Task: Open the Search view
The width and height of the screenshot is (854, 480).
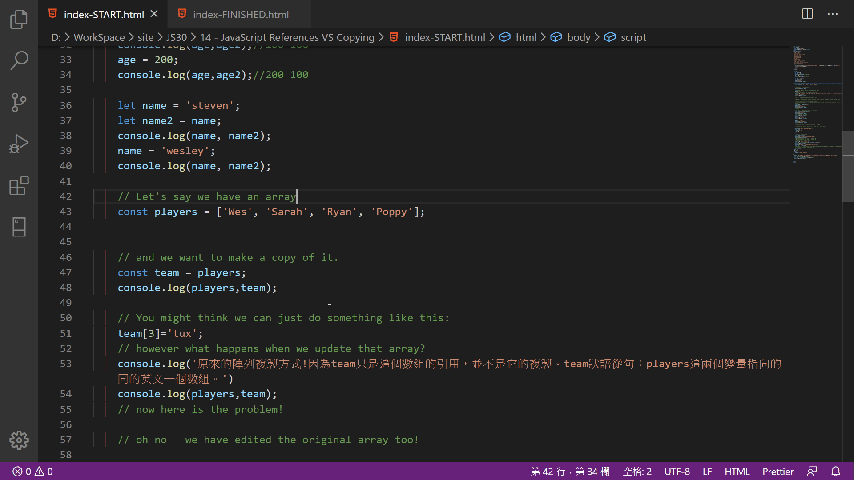Action: coord(19,60)
